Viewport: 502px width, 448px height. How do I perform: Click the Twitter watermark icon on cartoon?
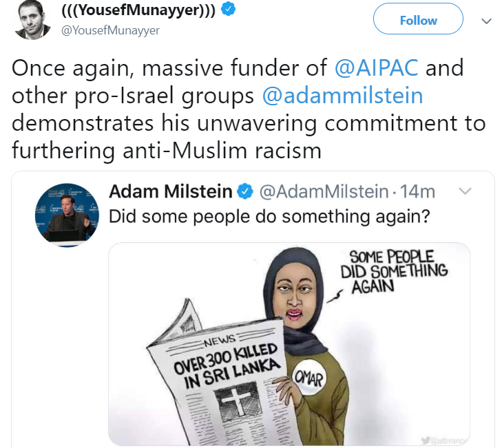coord(426,440)
